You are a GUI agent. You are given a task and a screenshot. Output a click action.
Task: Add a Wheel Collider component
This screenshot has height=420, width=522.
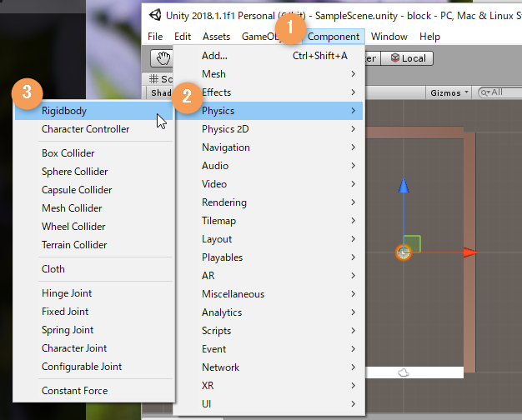coord(94,227)
